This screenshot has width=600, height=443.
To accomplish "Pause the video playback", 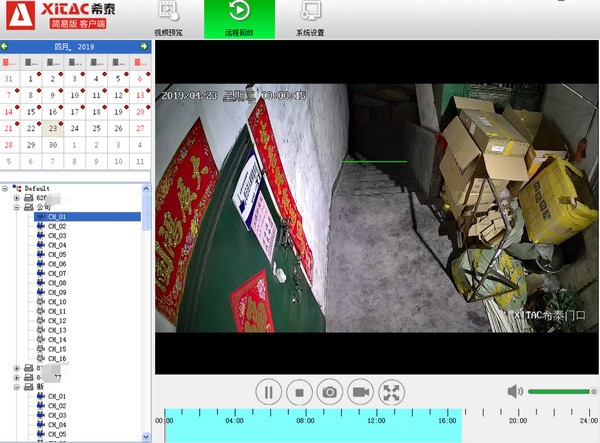I will [268, 392].
